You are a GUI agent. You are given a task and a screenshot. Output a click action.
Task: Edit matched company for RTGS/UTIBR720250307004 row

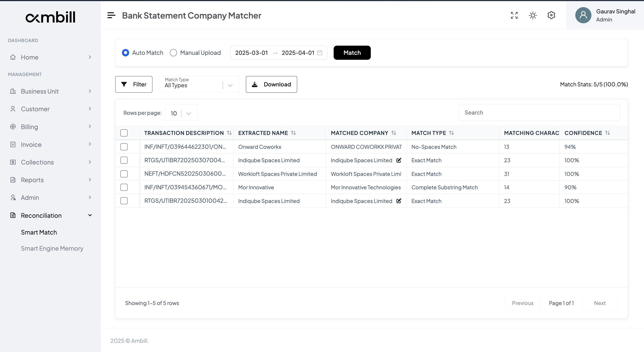399,160
